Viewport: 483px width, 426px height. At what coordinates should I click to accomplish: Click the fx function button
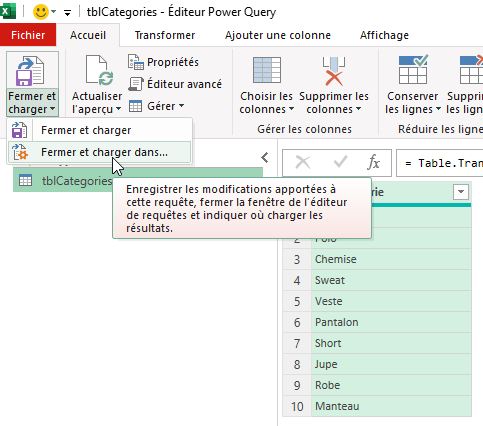tap(373, 163)
